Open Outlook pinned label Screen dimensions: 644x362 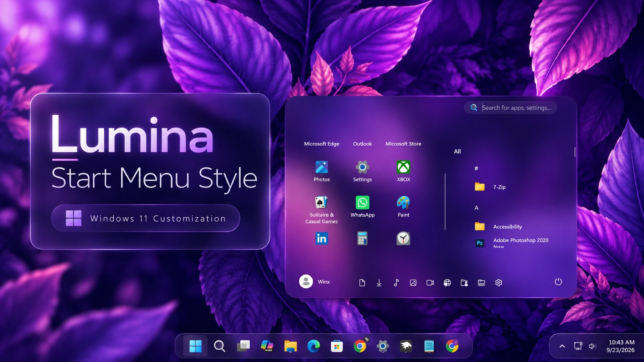[x=362, y=144]
